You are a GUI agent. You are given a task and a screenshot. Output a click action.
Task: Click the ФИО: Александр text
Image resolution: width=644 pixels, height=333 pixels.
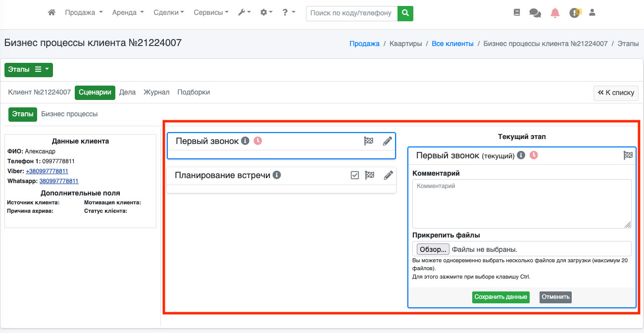31,151
